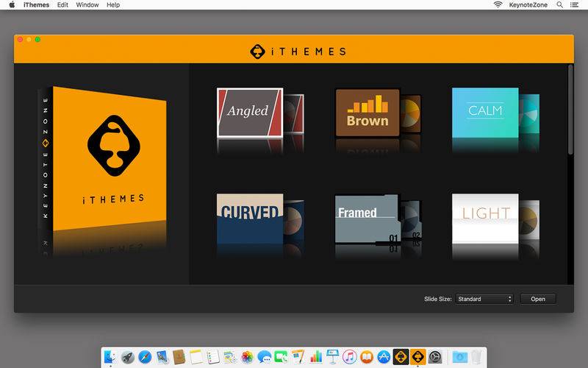Open the Edit menu
This screenshot has width=588, height=368.
[62, 5]
